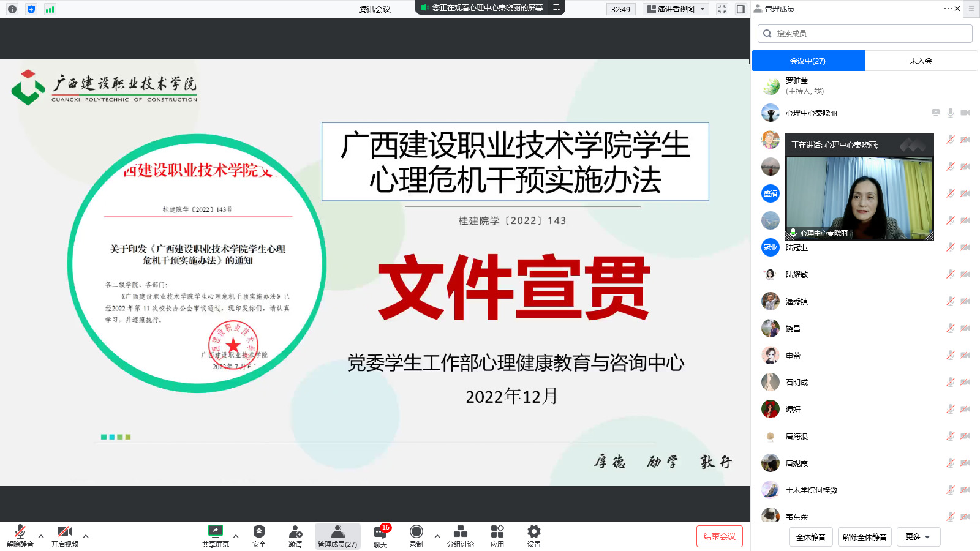Turn on camera with 开启视频

point(65,535)
